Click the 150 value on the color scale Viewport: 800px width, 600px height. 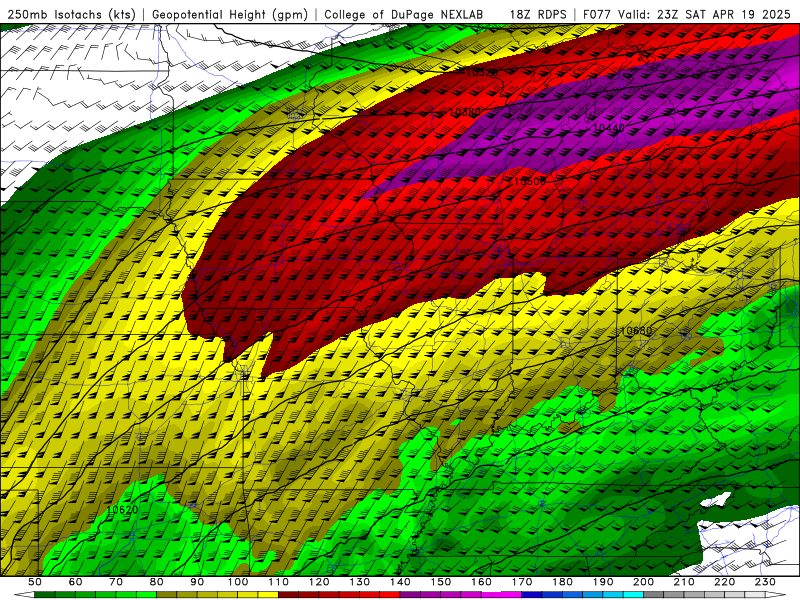pos(441,582)
